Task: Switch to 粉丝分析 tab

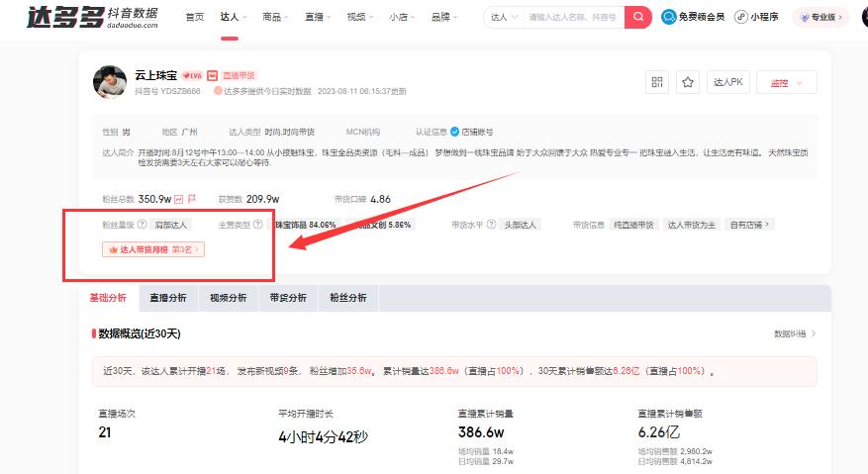Action: coord(348,298)
